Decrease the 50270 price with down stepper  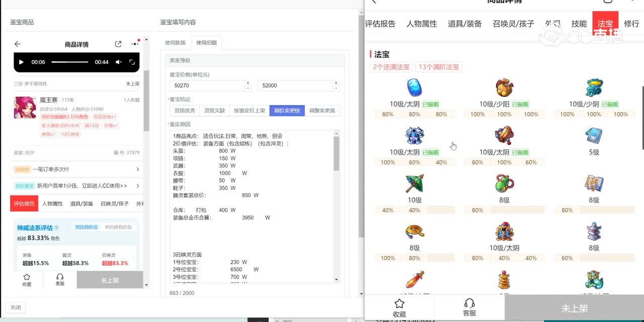pyautogui.click(x=248, y=88)
